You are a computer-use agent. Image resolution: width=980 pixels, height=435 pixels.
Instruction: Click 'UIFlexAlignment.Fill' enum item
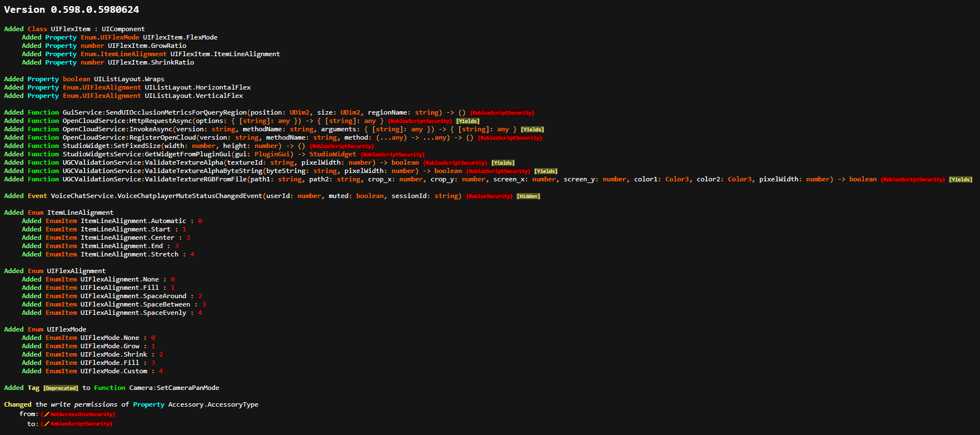[120, 288]
